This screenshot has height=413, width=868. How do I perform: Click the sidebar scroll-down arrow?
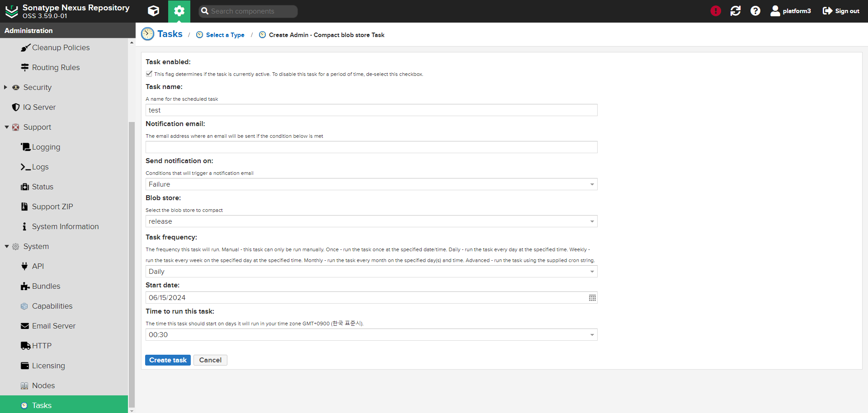132,410
